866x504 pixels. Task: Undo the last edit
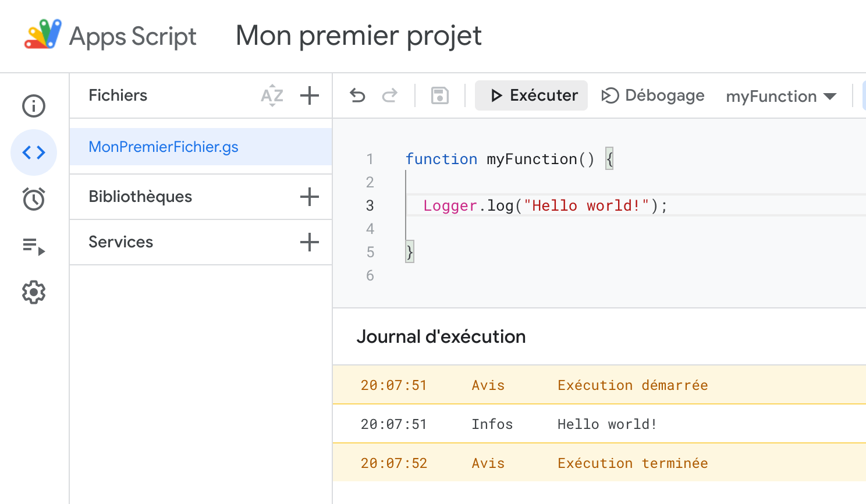pyautogui.click(x=357, y=95)
